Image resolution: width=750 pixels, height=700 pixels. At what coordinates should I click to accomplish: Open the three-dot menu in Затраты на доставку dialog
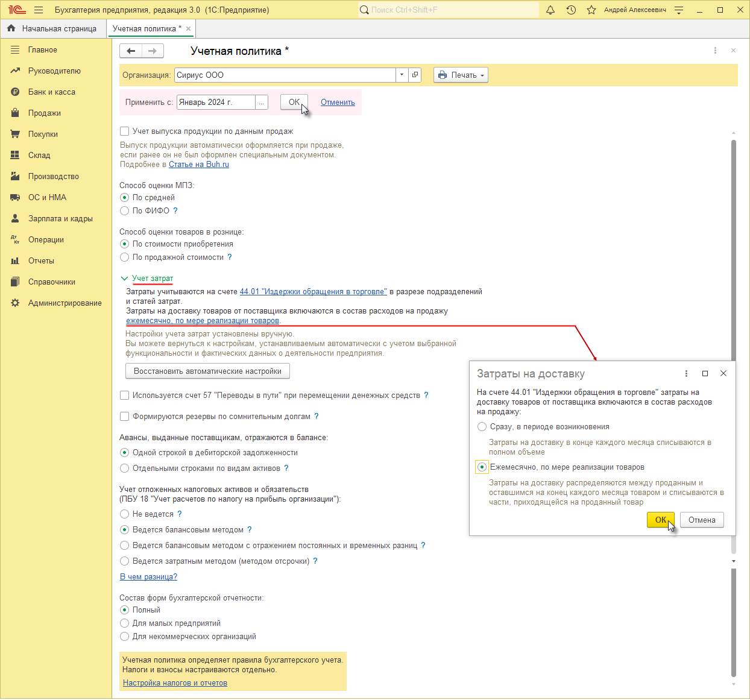[686, 373]
